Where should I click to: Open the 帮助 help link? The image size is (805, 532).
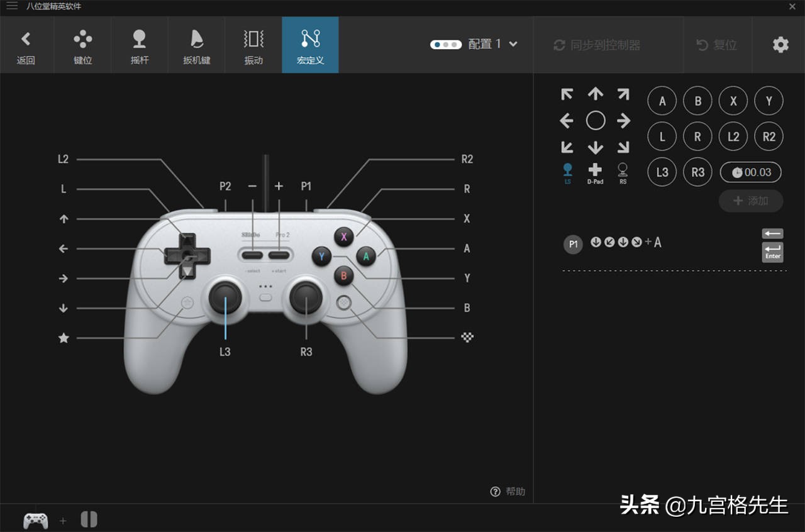507,491
